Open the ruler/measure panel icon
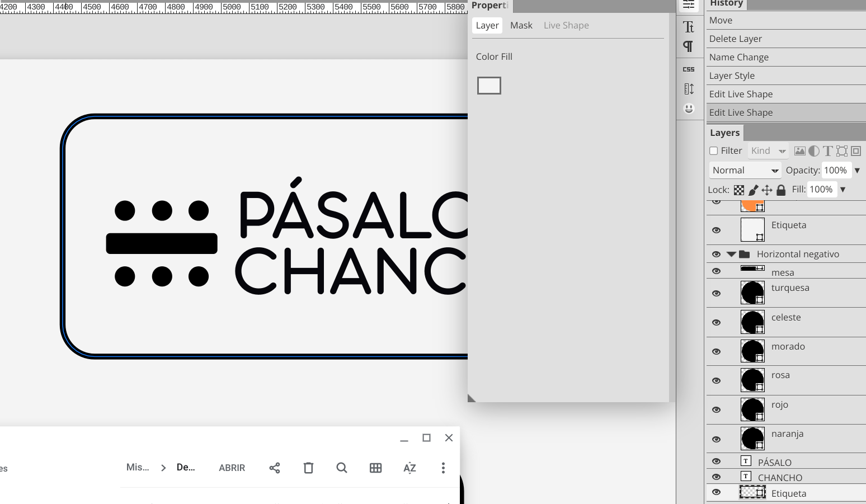866x504 pixels. (x=689, y=88)
